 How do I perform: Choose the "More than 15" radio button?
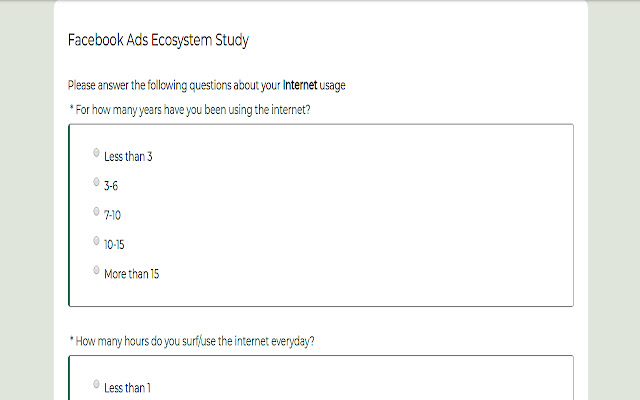coord(97,270)
